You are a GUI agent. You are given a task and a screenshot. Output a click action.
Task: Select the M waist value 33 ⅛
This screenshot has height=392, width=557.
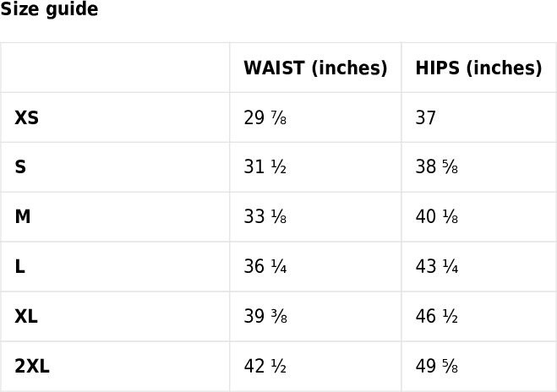pos(265,217)
